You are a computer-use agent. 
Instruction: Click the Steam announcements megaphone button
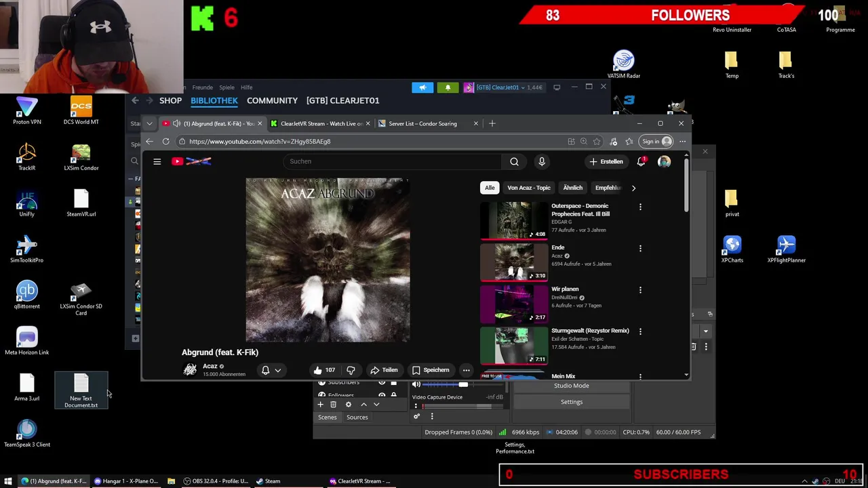pos(422,87)
